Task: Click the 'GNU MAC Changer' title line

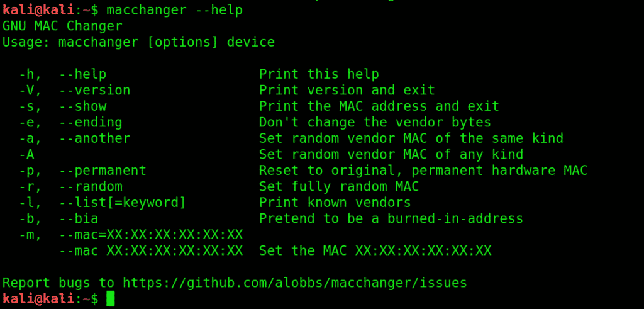Action: [x=62, y=26]
